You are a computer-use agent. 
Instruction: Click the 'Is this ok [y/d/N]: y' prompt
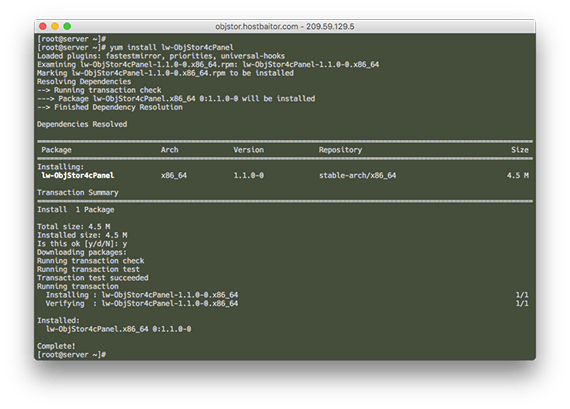82,244
